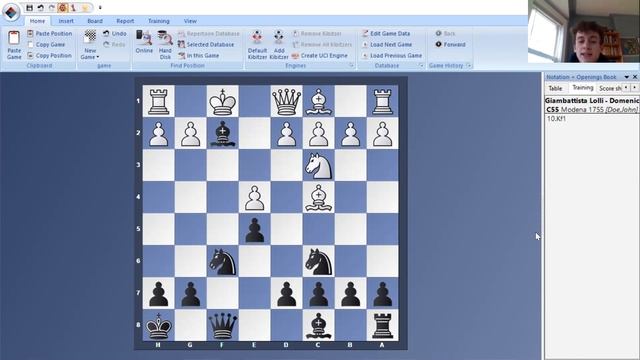The image size is (640, 360).
Task: Switch to the Board ribbon tab
Action: pyautogui.click(x=95, y=21)
